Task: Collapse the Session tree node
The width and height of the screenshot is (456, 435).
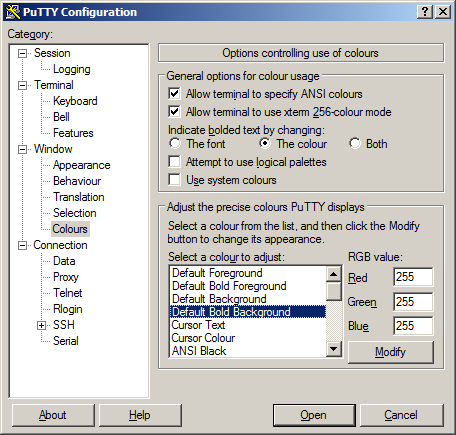Action: (x=22, y=53)
